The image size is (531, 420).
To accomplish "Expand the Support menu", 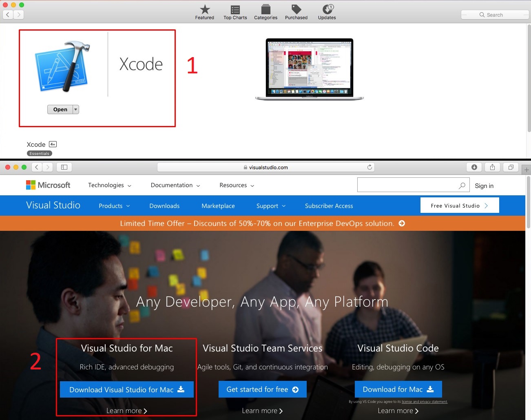I will (x=271, y=206).
